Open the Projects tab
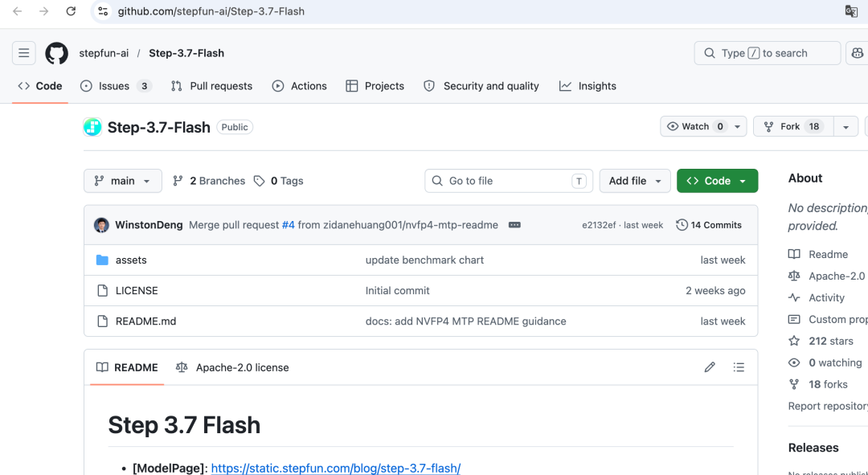The height and width of the screenshot is (475, 868). [375, 86]
